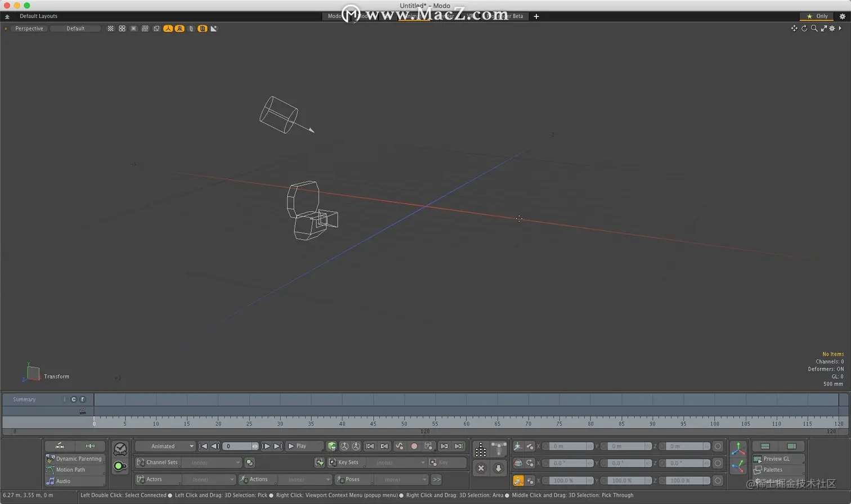Viewport: 851px width, 504px height.
Task: Add a new layout tab with plus
Action: click(536, 16)
